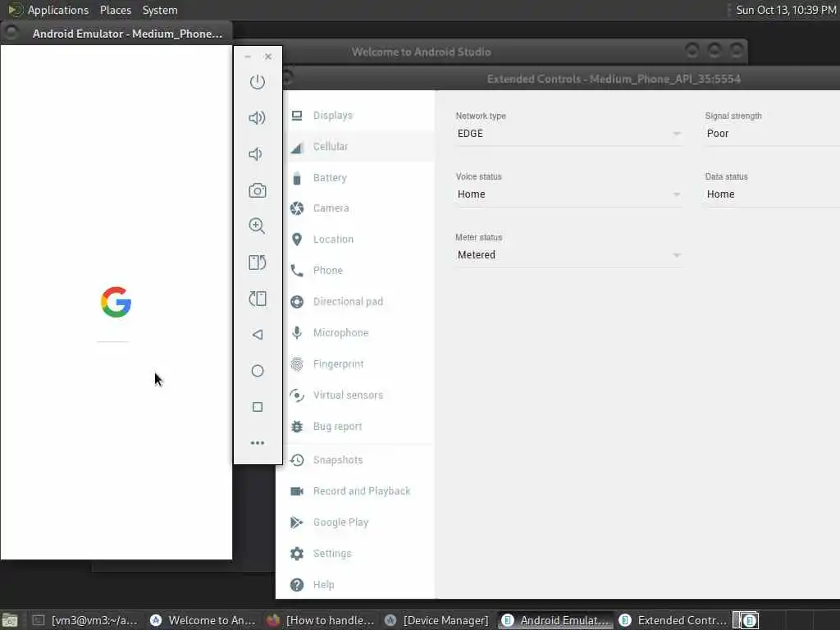This screenshot has width=840, height=630.
Task: Minimize the emulator toolbar with dash button
Action: pyautogui.click(x=248, y=57)
